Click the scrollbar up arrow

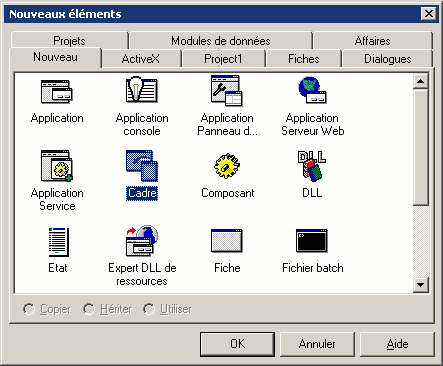(x=421, y=81)
